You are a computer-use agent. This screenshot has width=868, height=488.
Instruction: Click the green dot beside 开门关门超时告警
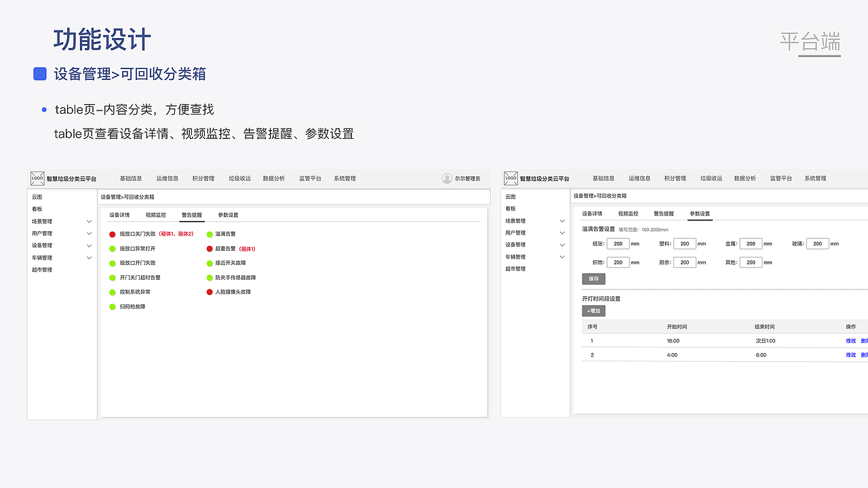(x=113, y=278)
